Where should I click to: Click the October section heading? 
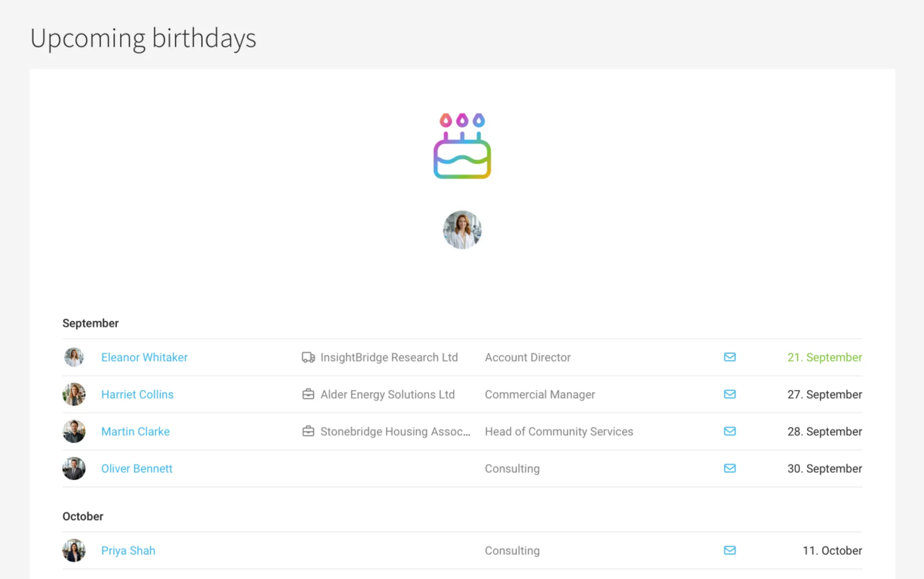tap(83, 516)
